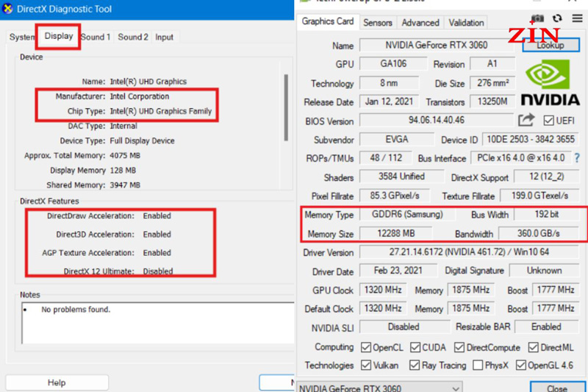Click the Display Memory value 128 MB
The image size is (588, 392).
(x=123, y=171)
